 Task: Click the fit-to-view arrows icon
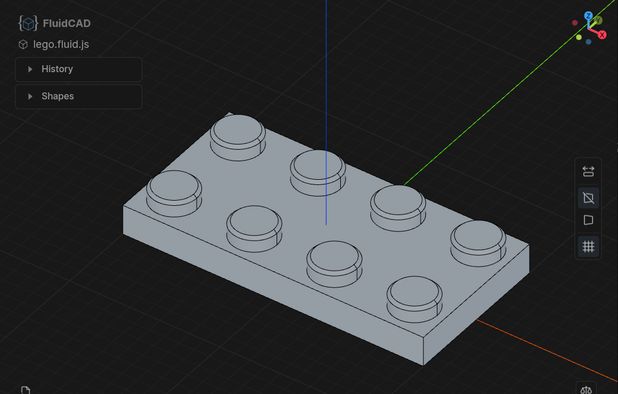588,171
